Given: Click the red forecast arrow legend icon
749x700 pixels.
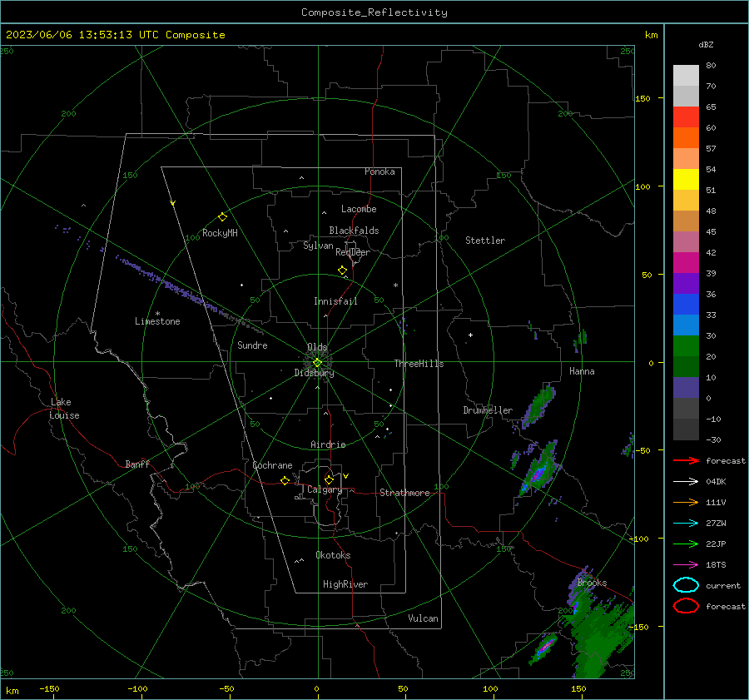Looking at the screenshot, I should 686,460.
